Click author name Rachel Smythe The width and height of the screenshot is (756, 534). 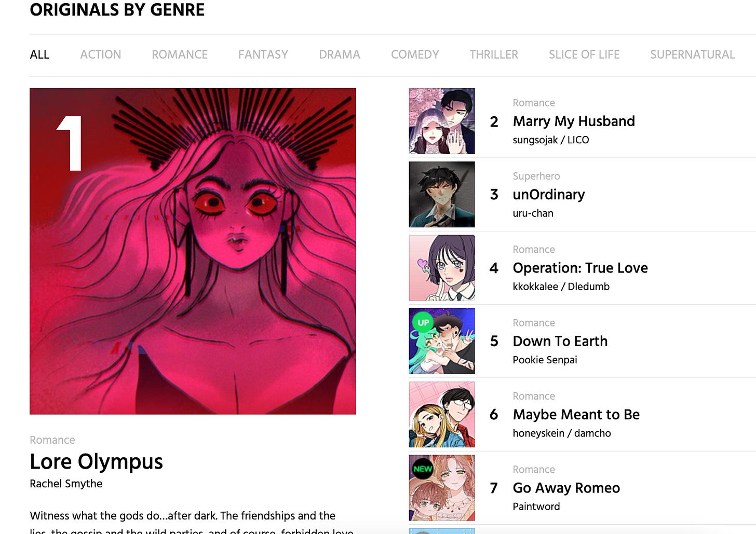(66, 484)
